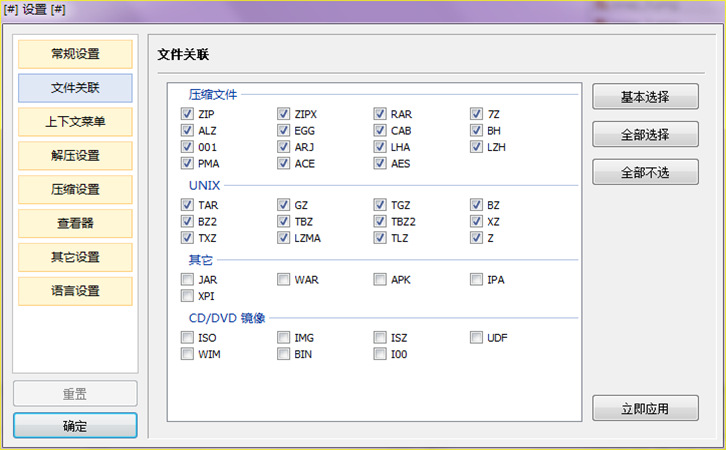
Task: Uncheck the ZIP file association checkbox
Action: (188, 114)
